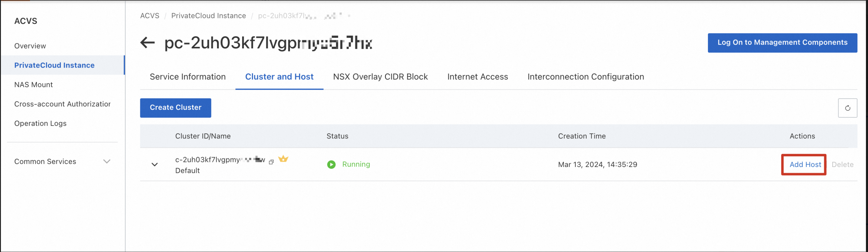This screenshot has height=252, width=868.
Task: Open the NSX Overlay CIDR Block tab
Action: coord(380,77)
